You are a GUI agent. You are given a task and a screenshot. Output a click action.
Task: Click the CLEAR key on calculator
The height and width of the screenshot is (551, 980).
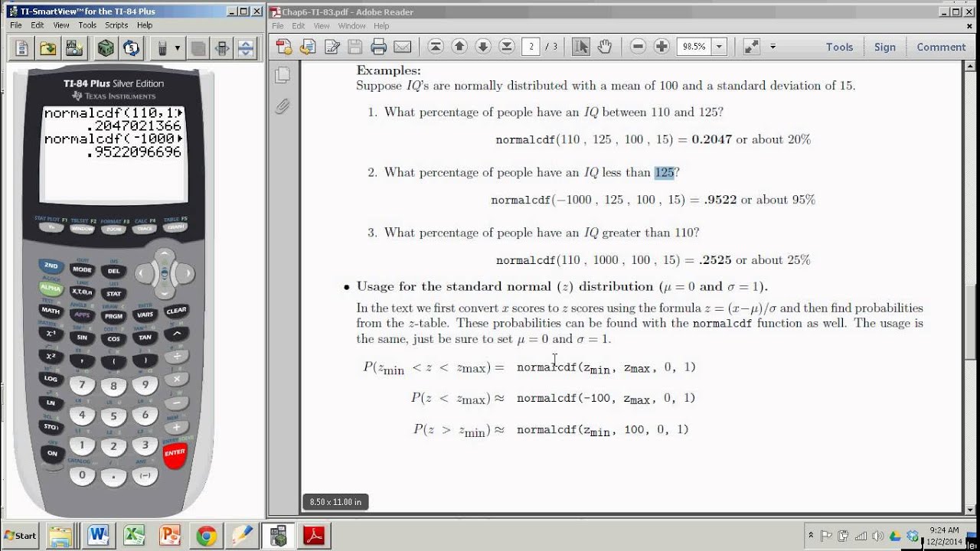tap(176, 310)
